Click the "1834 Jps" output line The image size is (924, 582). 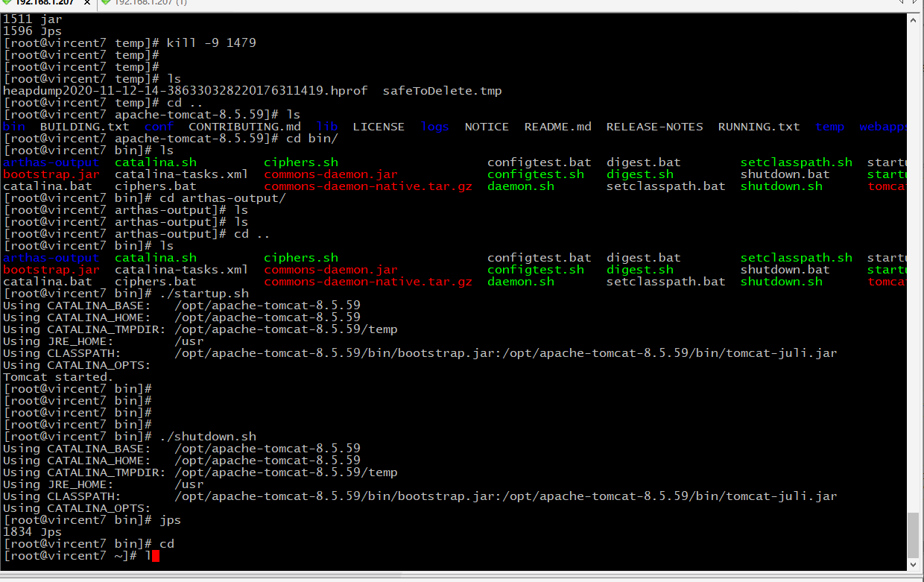point(32,532)
